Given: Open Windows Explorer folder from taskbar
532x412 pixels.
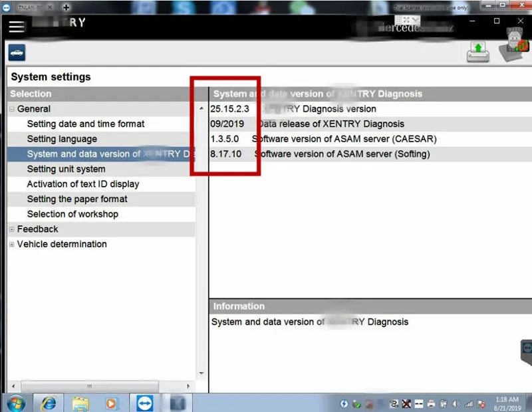Looking at the screenshot, I should pos(80,403).
